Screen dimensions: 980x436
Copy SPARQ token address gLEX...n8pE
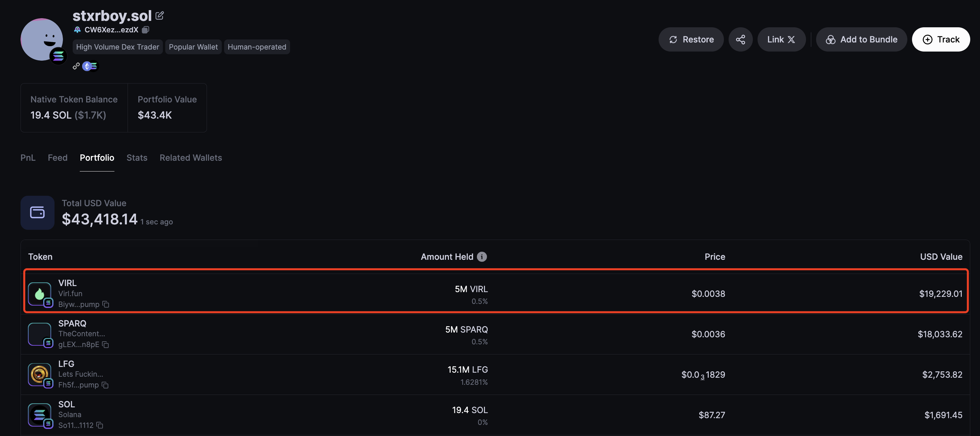point(105,345)
